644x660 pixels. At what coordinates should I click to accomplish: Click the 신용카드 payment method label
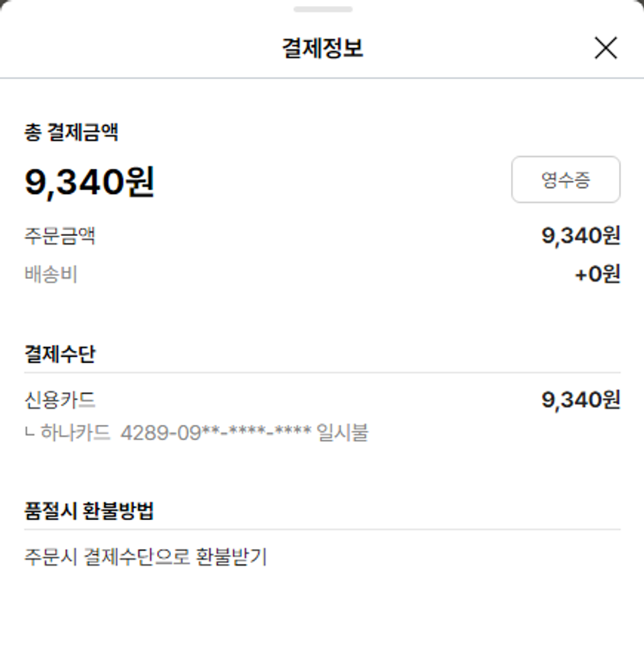59,400
